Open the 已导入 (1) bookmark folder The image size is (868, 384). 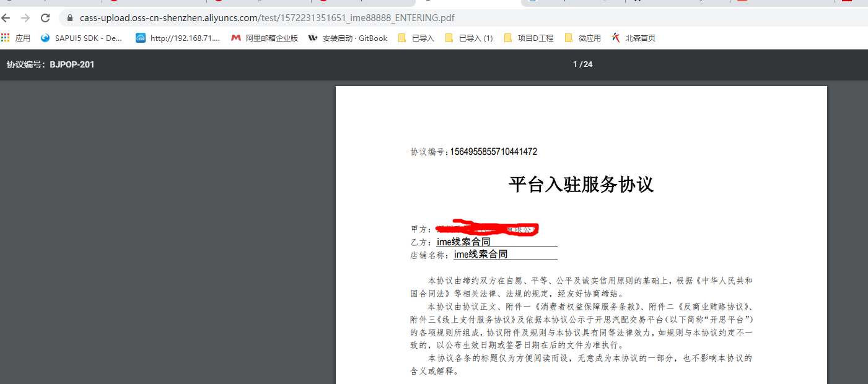tap(468, 38)
